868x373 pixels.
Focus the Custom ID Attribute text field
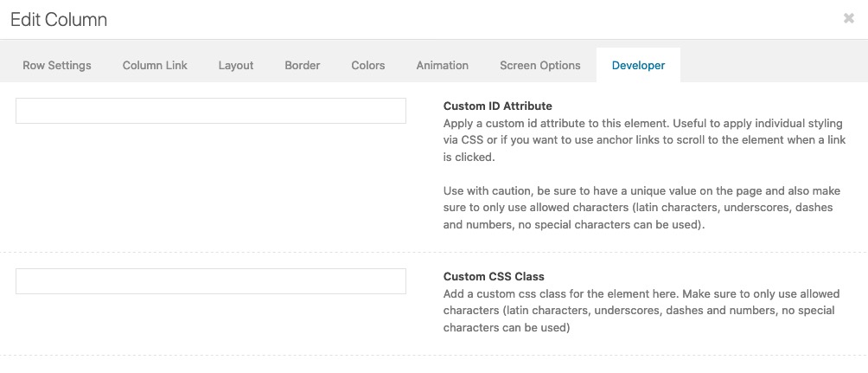tap(211, 111)
